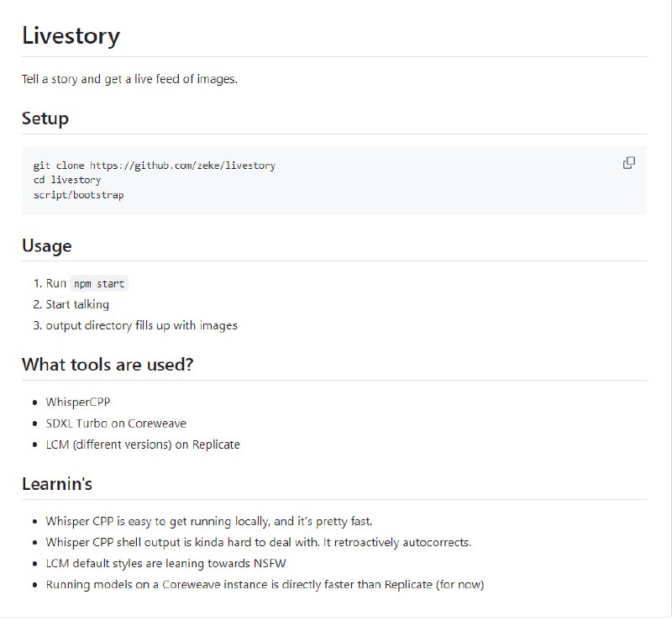Click the "Running models on a Coreweave" bullet
Viewport: 672px width, 621px height.
pos(265,584)
